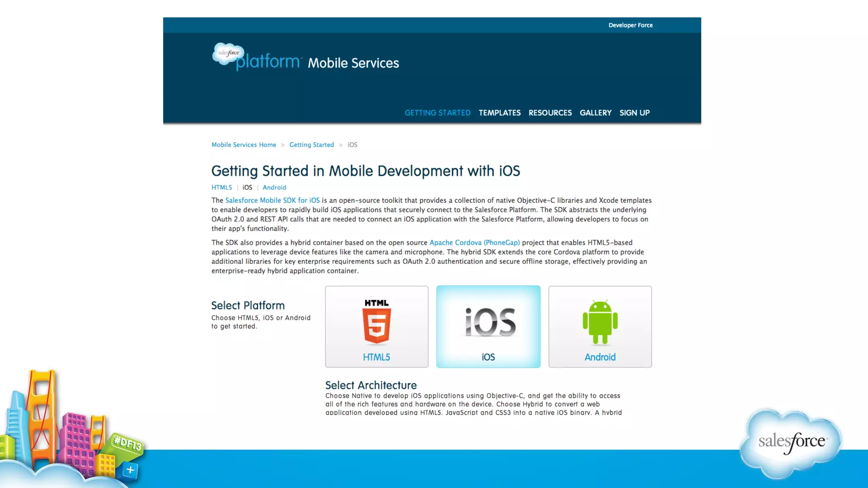Open the Developer Force link
Screen dimensions: 868x488
630,25
